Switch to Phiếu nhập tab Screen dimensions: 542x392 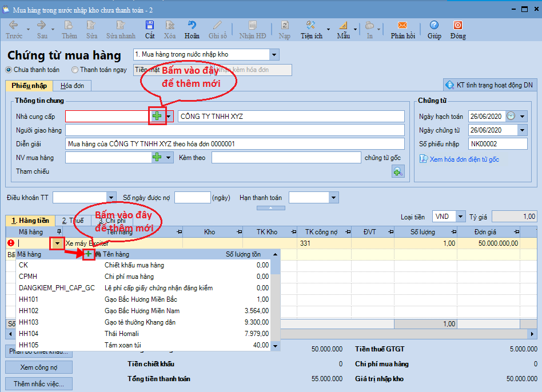point(29,86)
